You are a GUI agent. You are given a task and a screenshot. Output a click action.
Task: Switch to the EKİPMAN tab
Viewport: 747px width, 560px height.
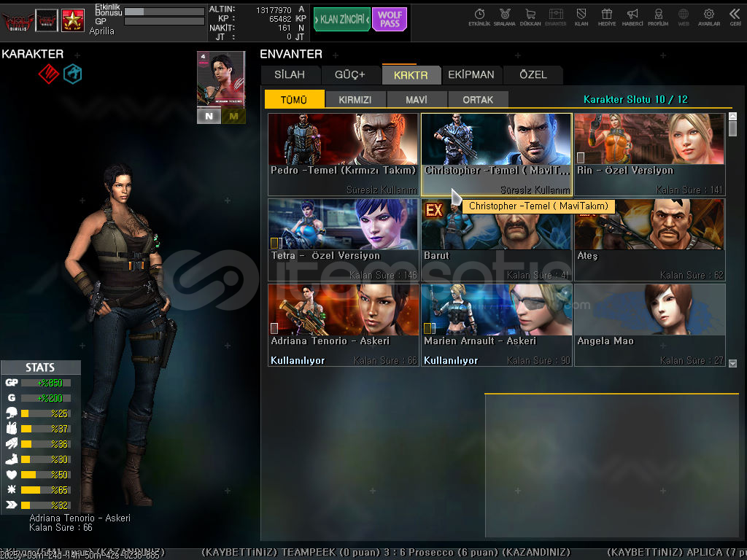[x=471, y=75]
